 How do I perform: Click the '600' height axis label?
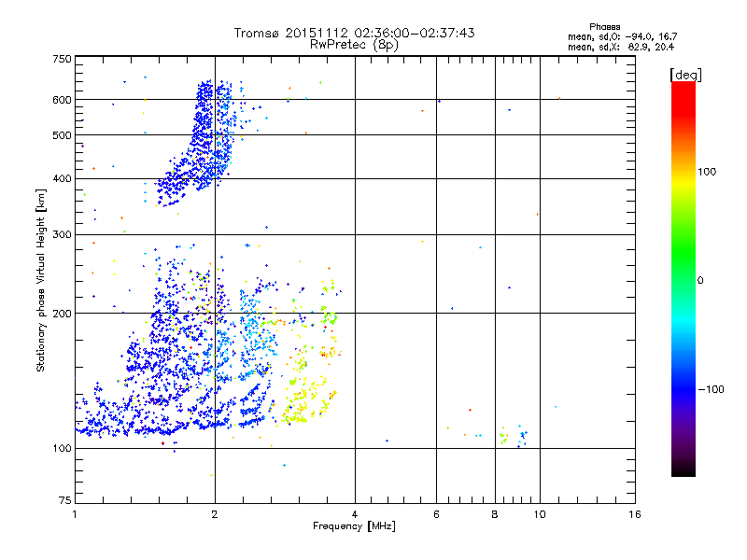[62, 100]
